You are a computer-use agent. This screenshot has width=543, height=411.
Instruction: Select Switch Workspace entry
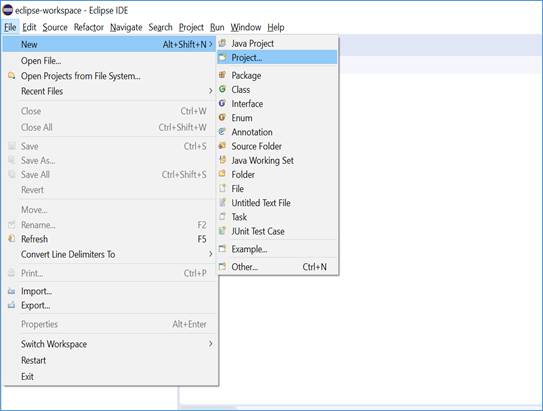point(109,344)
